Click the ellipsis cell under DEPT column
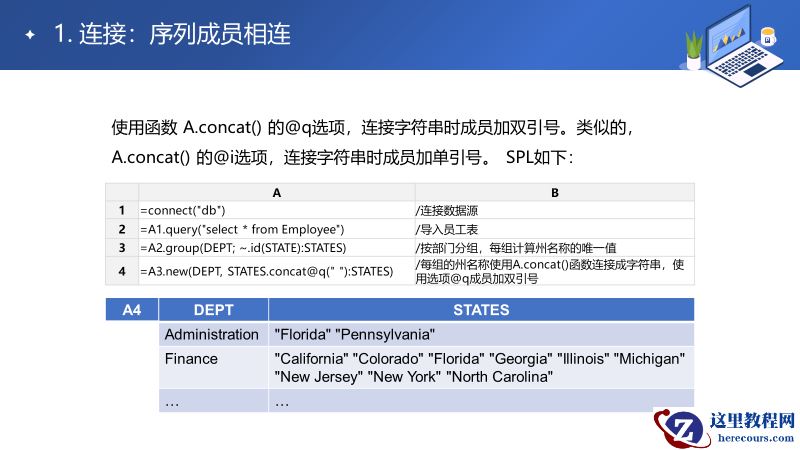This screenshot has height=450, width=800. coord(213,401)
